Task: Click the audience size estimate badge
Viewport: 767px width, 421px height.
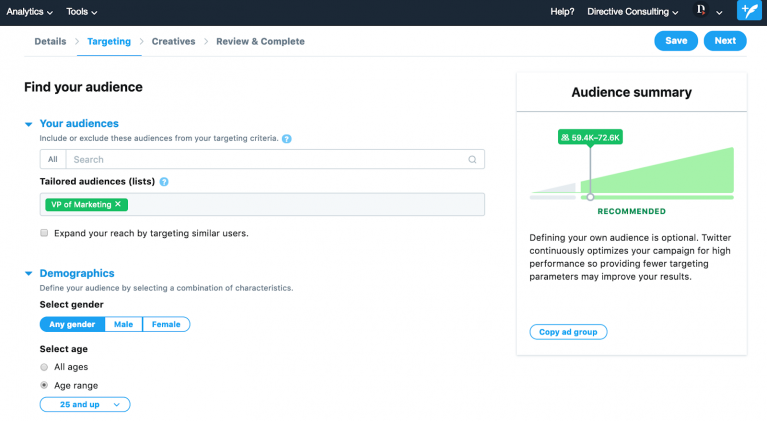Action: (x=590, y=137)
